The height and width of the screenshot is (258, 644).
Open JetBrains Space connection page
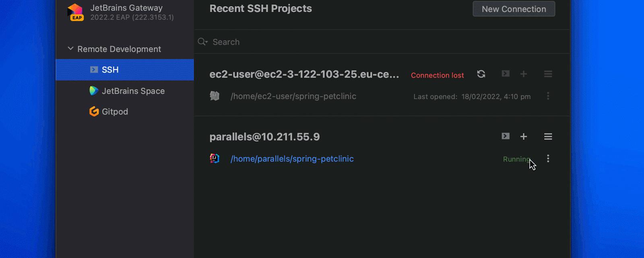tap(133, 91)
